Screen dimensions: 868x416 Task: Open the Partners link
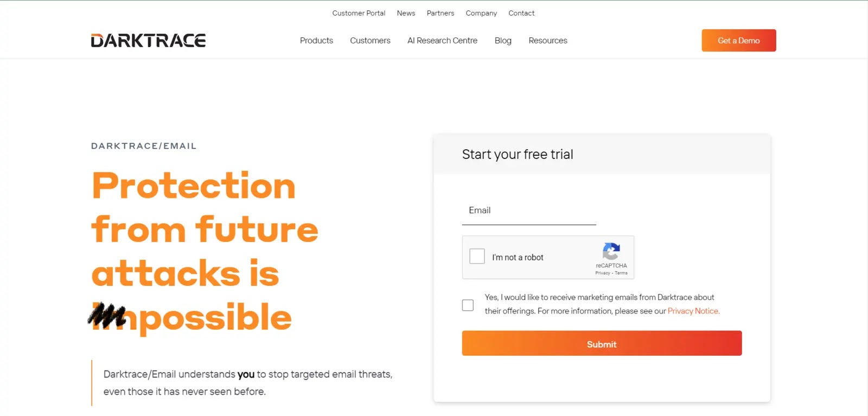coord(440,13)
